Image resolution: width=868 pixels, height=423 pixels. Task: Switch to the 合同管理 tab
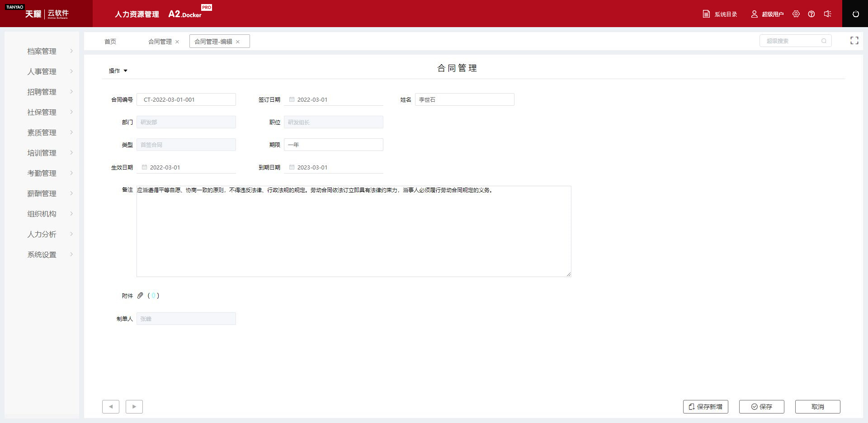pos(160,42)
